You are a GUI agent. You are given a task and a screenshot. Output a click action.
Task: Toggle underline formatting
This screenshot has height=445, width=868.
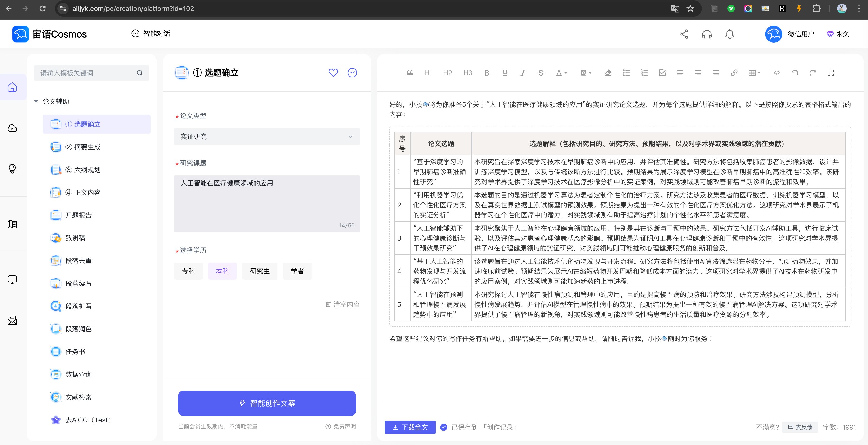coord(505,73)
